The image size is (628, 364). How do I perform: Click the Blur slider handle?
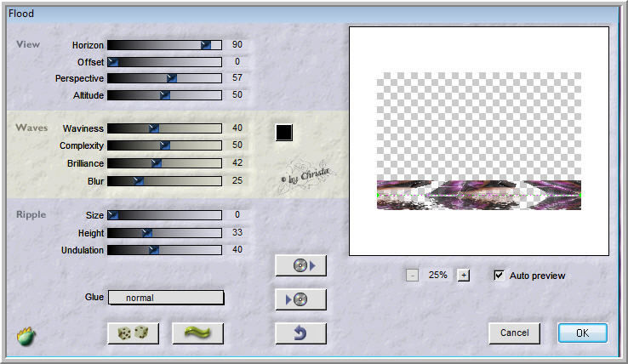tap(138, 181)
